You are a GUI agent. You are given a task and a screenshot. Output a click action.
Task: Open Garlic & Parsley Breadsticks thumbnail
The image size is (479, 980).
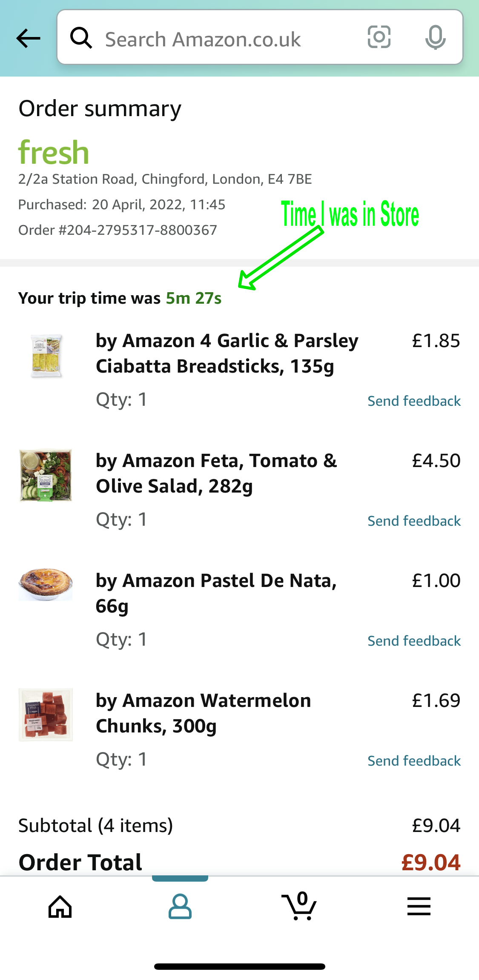coord(46,356)
